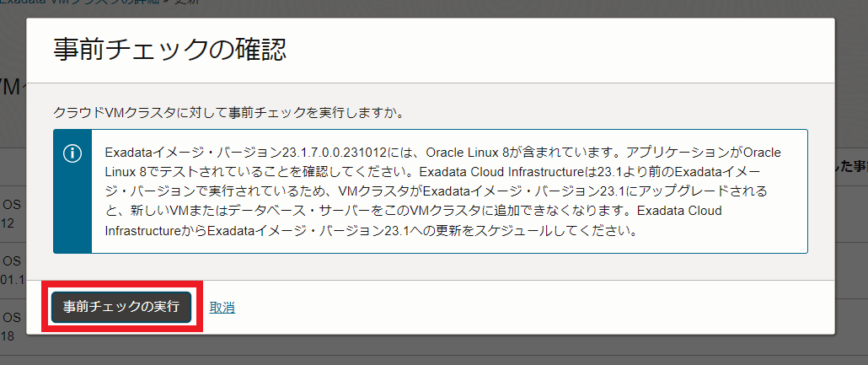The image size is (868, 365).
Task: Click the info circle icon
Action: point(72,153)
